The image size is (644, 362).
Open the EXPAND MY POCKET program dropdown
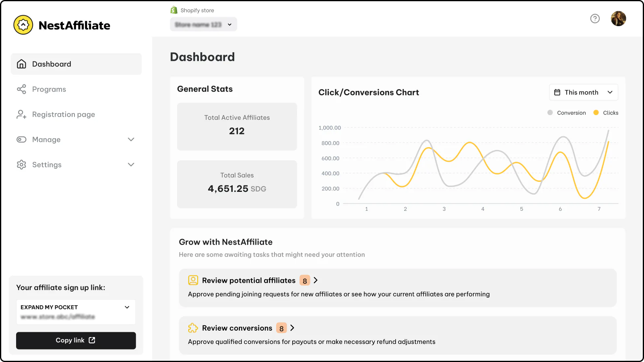pos(76,312)
